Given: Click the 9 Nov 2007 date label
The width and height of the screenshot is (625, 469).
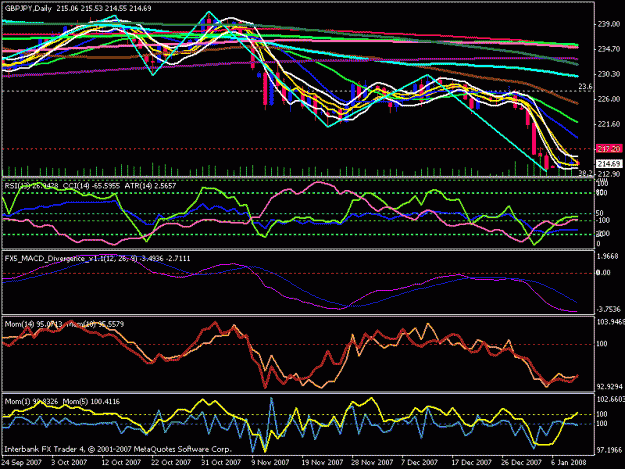Looking at the screenshot, I should 270,463.
